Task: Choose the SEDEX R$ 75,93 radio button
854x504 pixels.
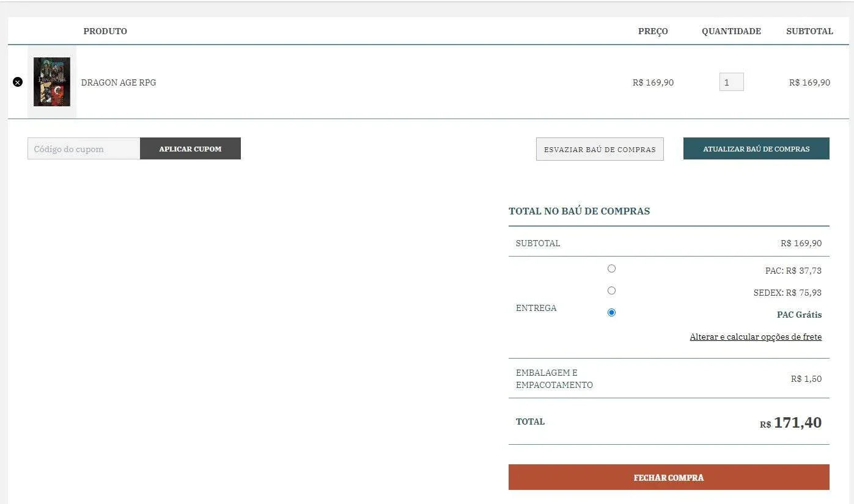Action: (611, 291)
